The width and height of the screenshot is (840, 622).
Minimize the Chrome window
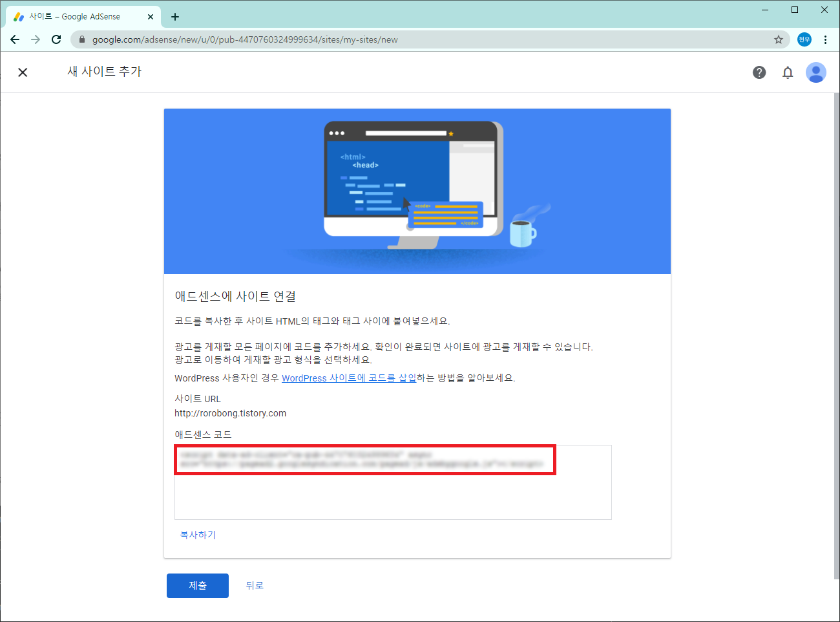tap(765, 10)
